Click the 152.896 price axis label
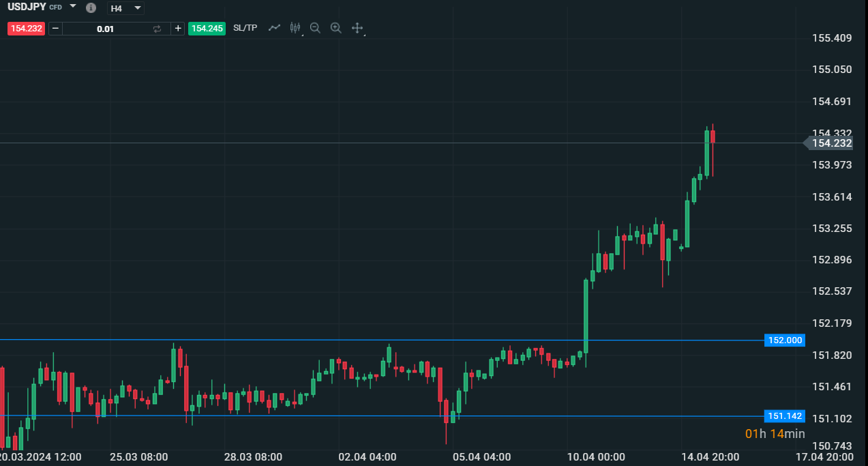 coord(833,260)
